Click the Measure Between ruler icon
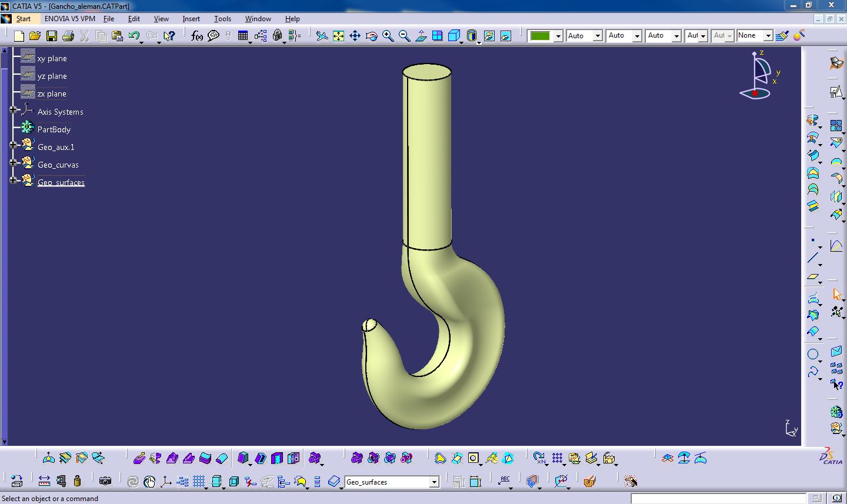The image size is (847, 504). [44, 481]
